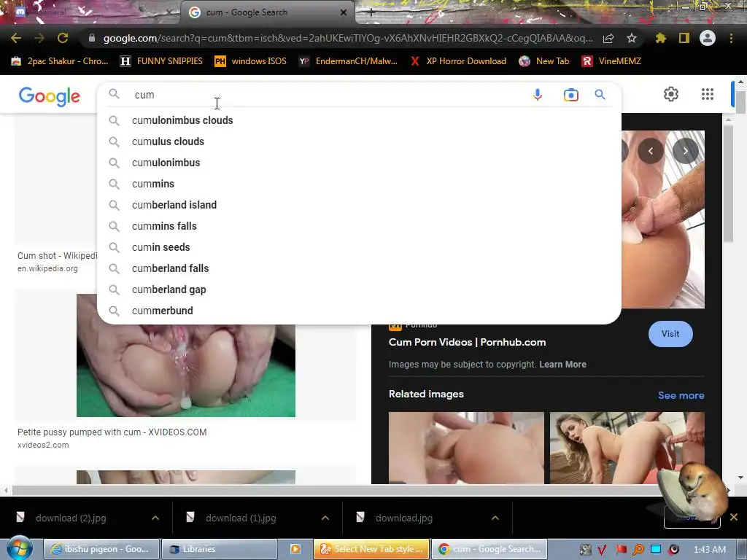Open the Learn More copyright link
The width and height of the screenshot is (747, 560).
(x=562, y=365)
